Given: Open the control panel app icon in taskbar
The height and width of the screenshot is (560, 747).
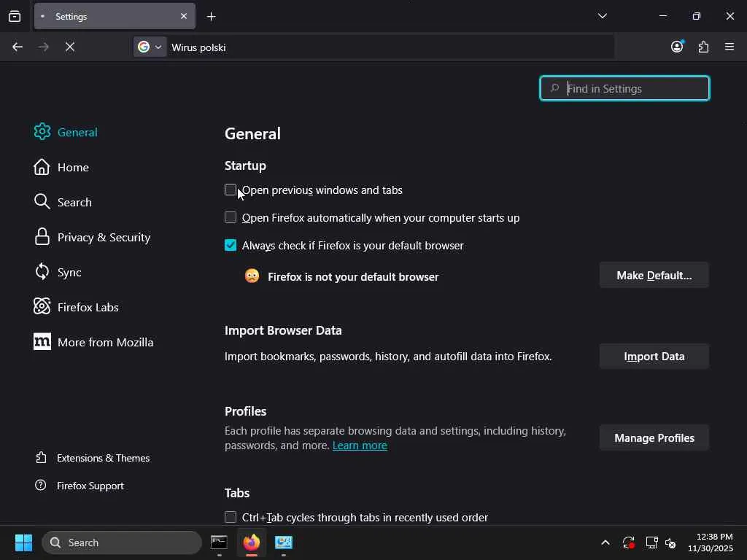Looking at the screenshot, I should click(x=284, y=542).
